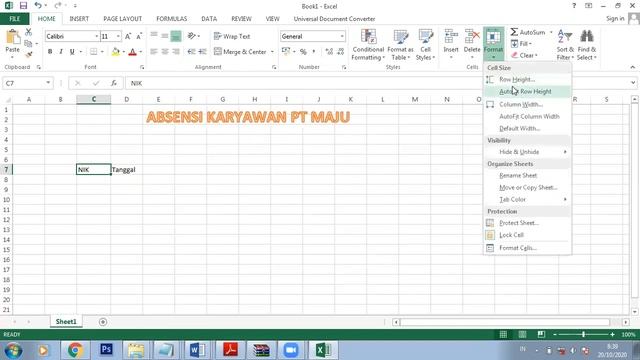The image size is (640, 360).
Task: Choose Column Width from Format menu
Action: [x=527, y=104]
